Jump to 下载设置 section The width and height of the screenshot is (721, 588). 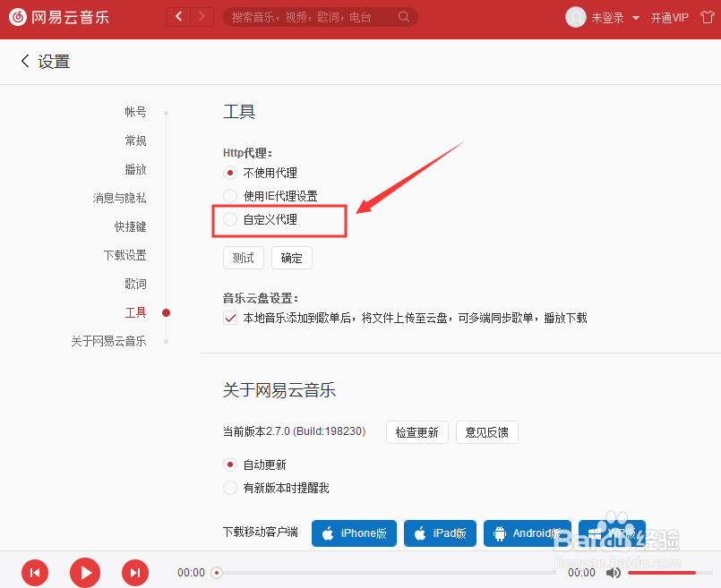[125, 255]
